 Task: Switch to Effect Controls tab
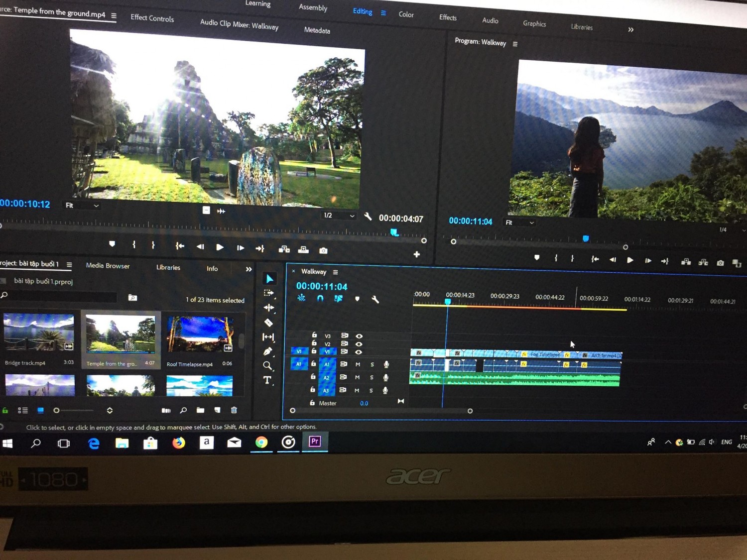click(x=152, y=18)
